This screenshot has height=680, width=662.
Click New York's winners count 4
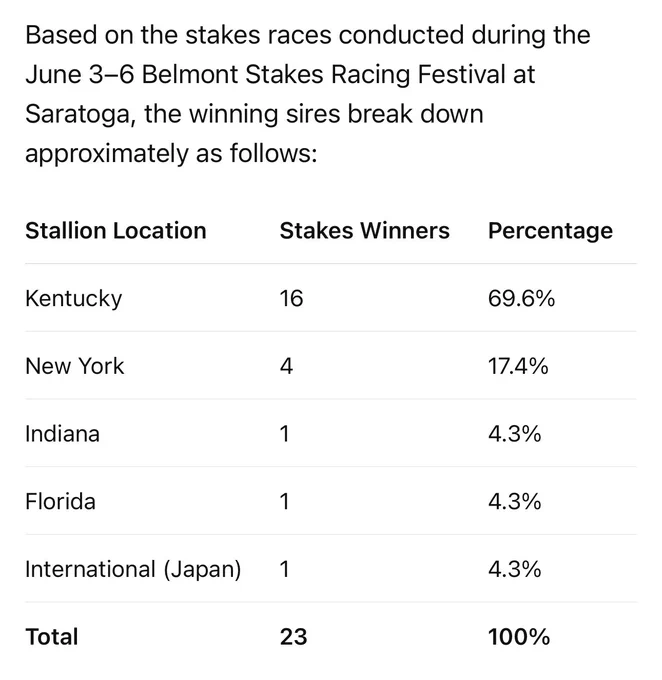[286, 366]
